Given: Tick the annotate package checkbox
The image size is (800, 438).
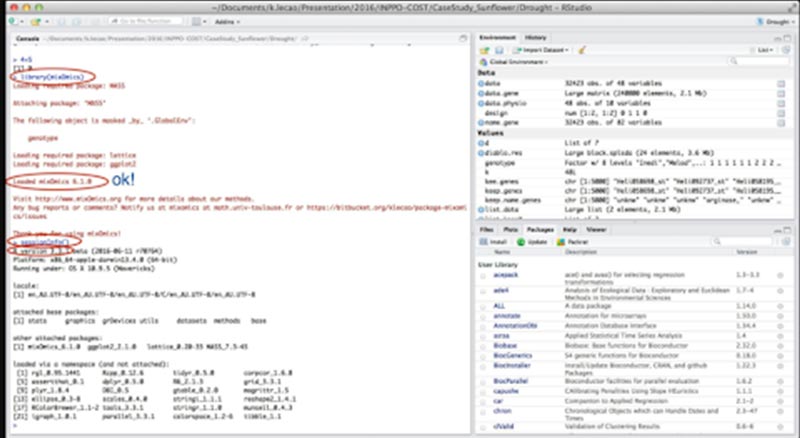Looking at the screenshot, I should (x=483, y=317).
